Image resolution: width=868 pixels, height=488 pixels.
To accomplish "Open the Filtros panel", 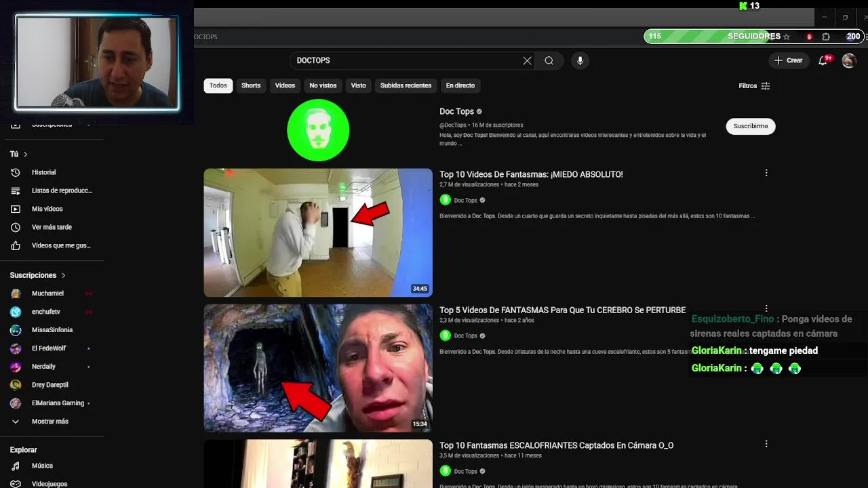I will click(x=754, y=86).
